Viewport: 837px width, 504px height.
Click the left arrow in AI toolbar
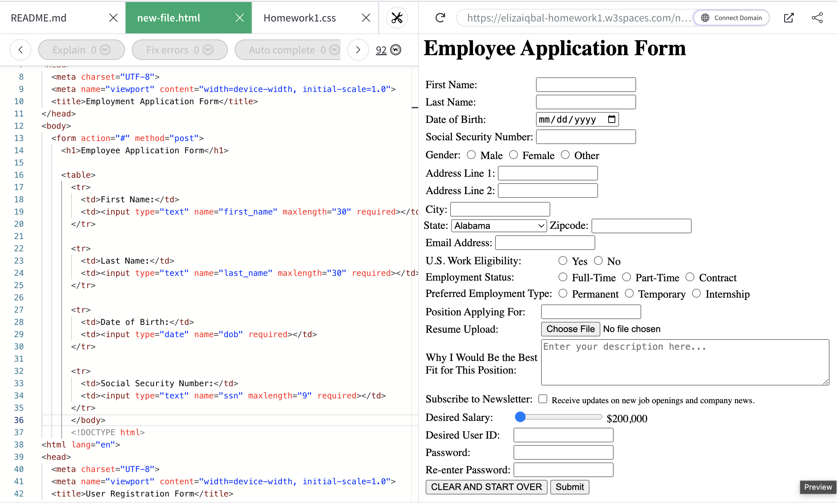click(x=20, y=50)
